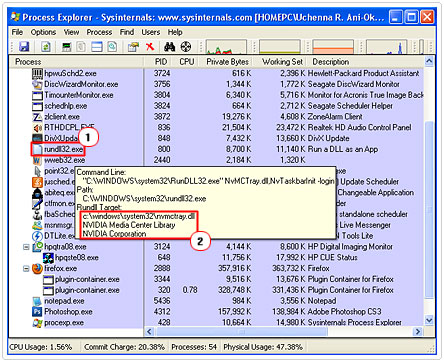Open the Users menu
Viewport: 444px width, 362px height.
pyautogui.click(x=151, y=32)
